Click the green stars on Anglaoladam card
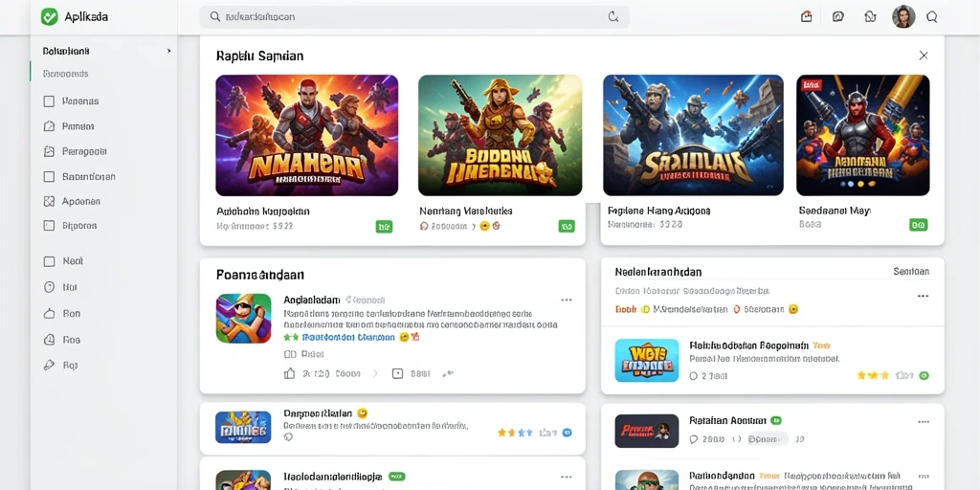Image resolution: width=980 pixels, height=490 pixels. point(291,337)
